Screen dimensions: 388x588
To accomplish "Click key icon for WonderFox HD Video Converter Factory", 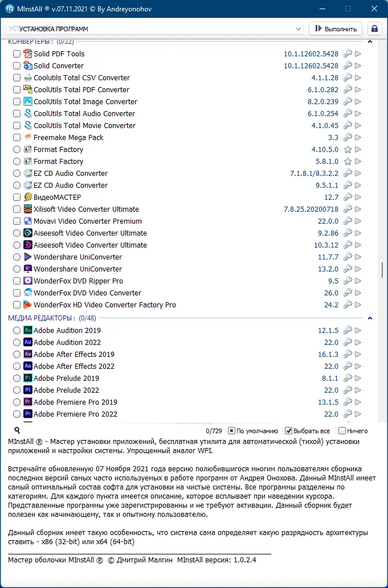I will 348,305.
